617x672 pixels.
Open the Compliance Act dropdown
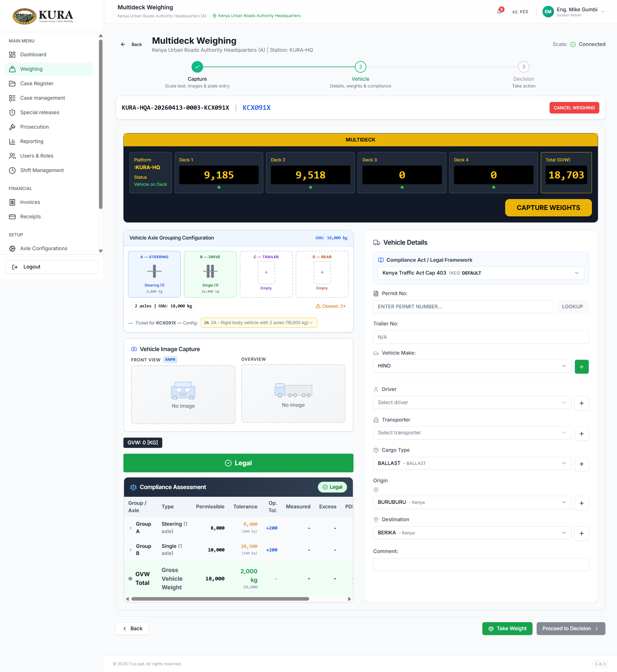pyautogui.click(x=480, y=273)
